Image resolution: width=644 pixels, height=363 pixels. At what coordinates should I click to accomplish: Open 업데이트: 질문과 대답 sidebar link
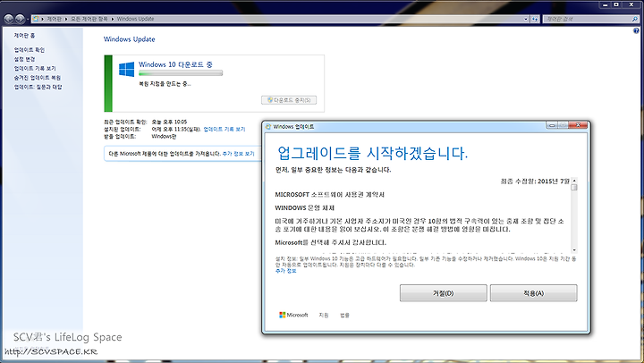[x=38, y=87]
